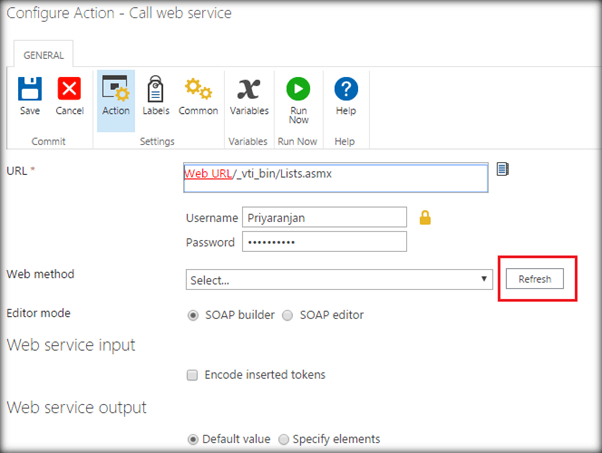The image size is (602, 453).
Task: Click the padlock icon next to Username
Action: [x=425, y=218]
